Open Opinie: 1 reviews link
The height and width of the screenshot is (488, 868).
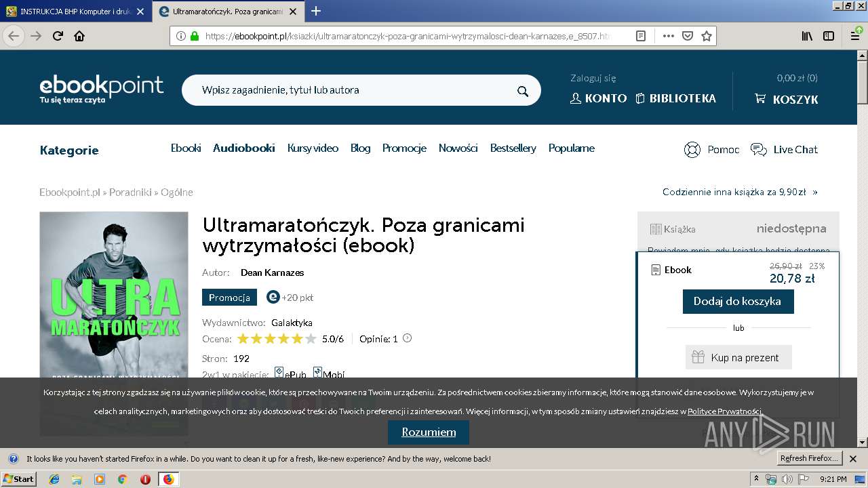tap(378, 339)
